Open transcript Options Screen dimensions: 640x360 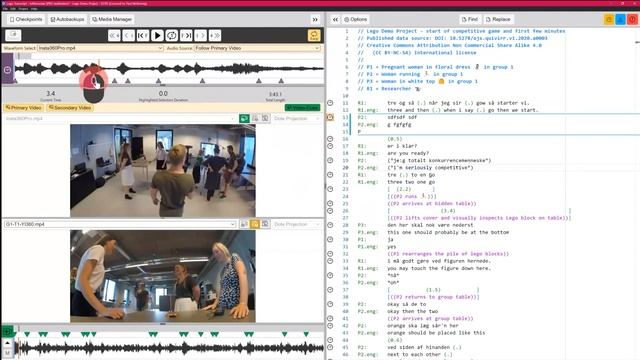pyautogui.click(x=356, y=19)
